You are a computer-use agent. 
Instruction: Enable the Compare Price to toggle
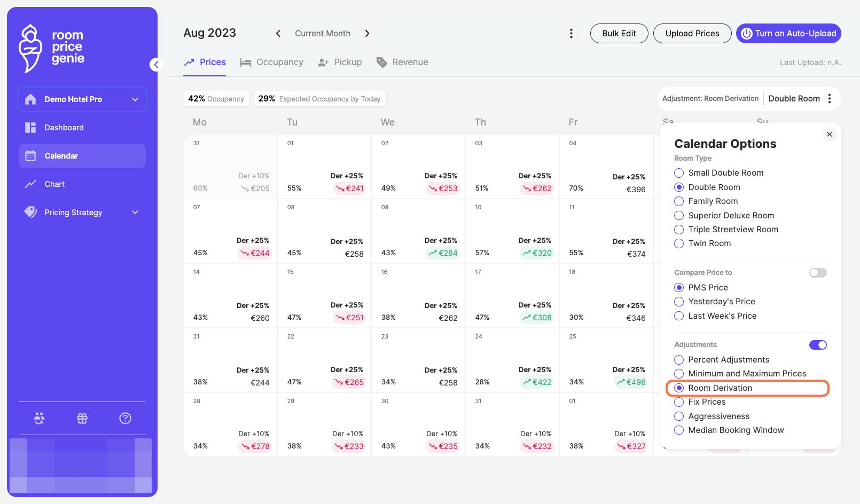click(818, 273)
